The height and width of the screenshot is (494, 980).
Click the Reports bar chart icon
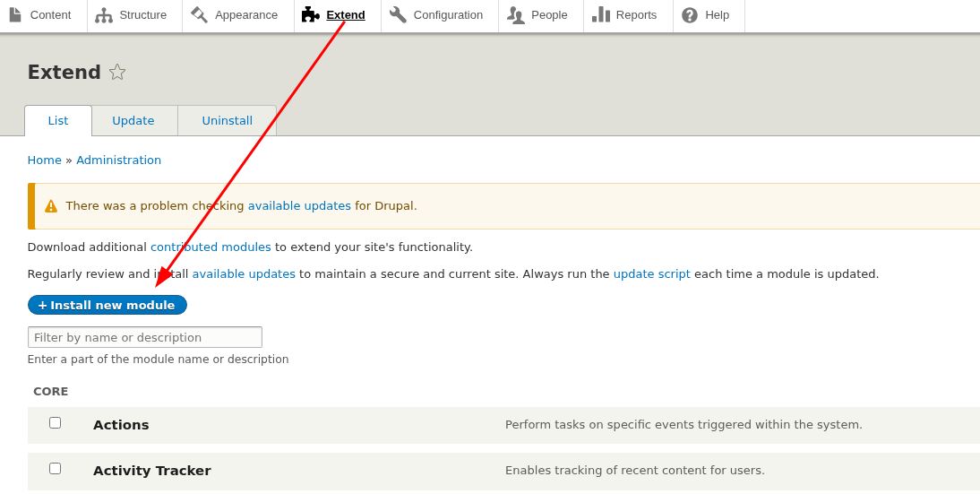(600, 14)
